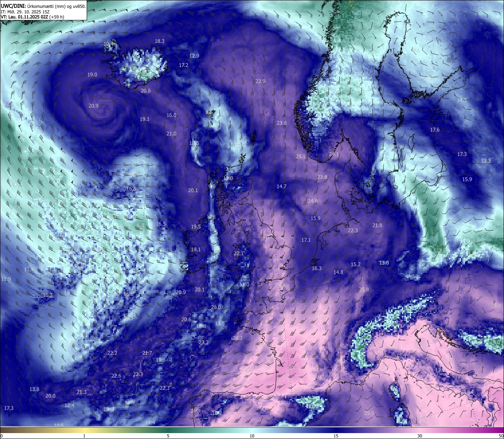Click the 23.2 value label
This screenshot has width=504, height=439.
click(x=204, y=343)
